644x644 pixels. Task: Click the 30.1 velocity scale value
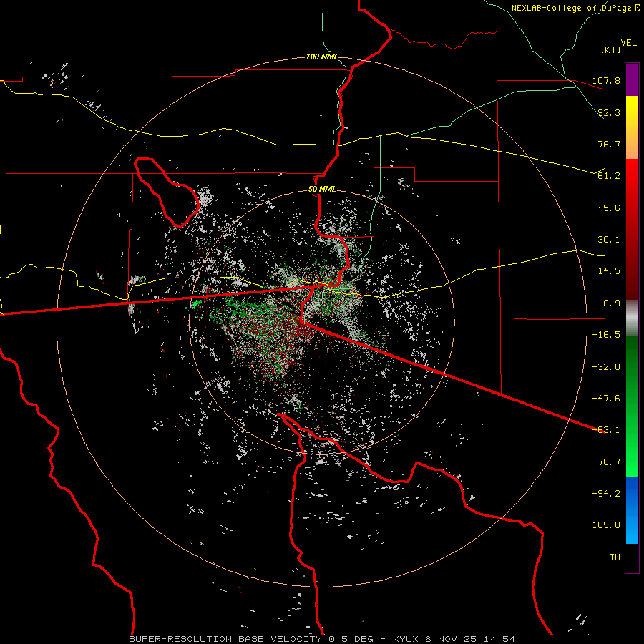609,240
